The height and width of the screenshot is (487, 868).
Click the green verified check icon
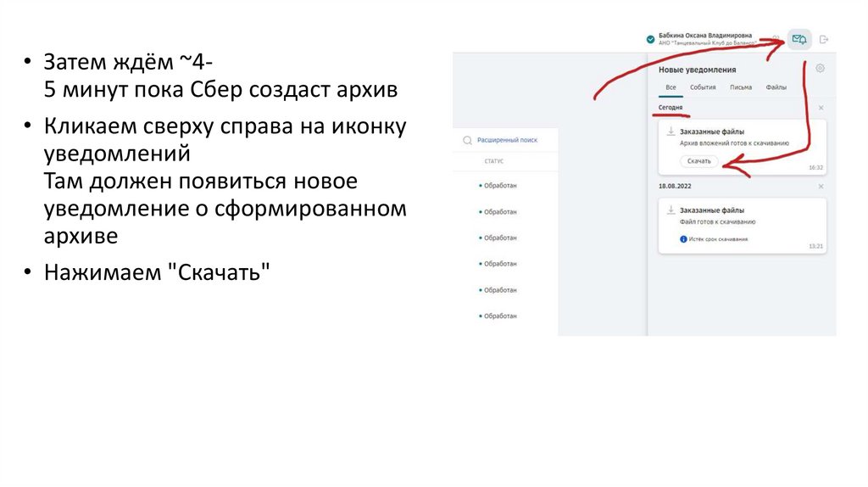650,39
